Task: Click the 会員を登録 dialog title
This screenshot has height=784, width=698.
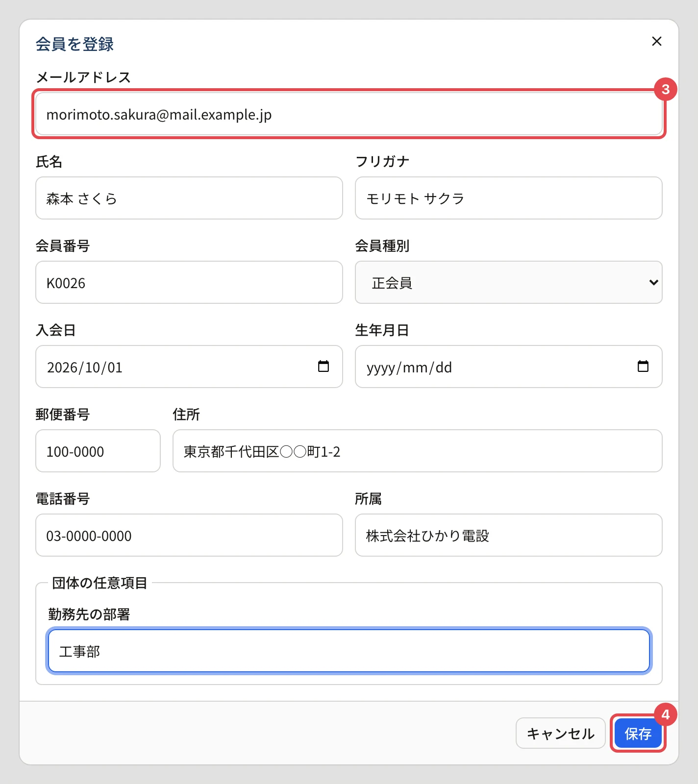Action: coord(75,44)
